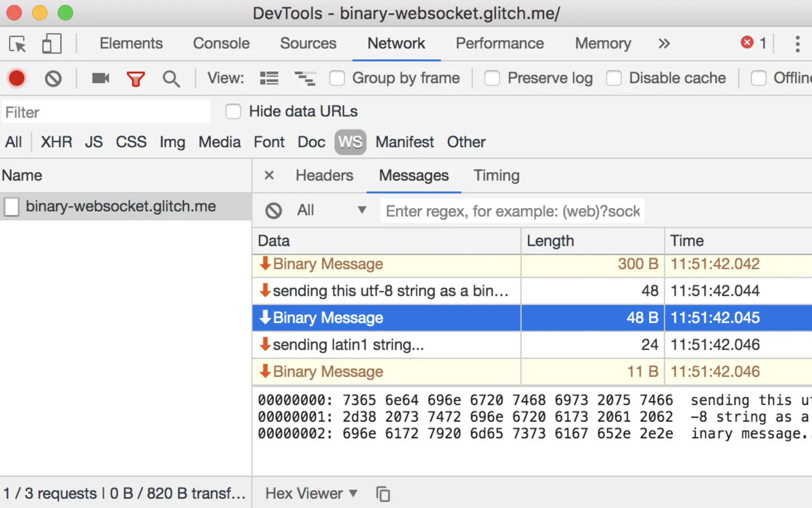
Task: Click the Length column header
Action: (x=592, y=241)
